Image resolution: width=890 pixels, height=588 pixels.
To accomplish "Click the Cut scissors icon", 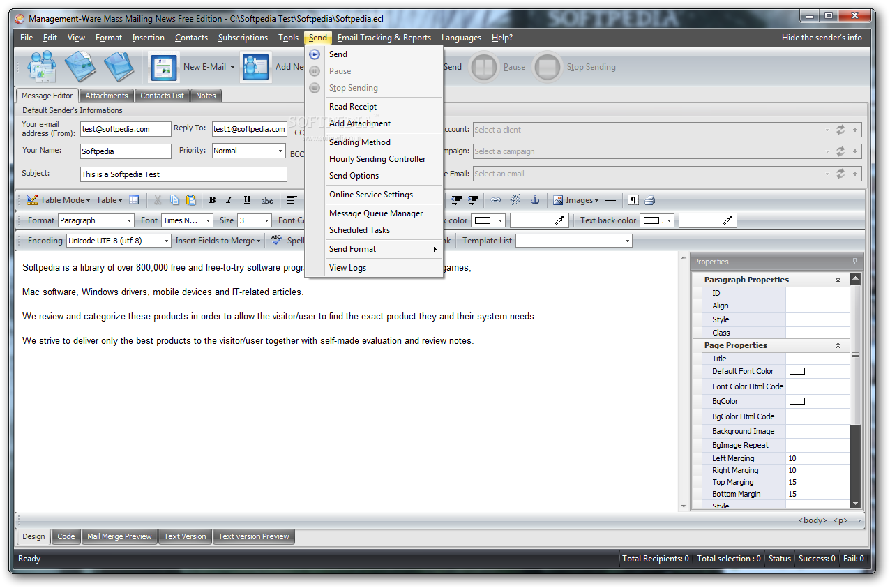I will [158, 200].
